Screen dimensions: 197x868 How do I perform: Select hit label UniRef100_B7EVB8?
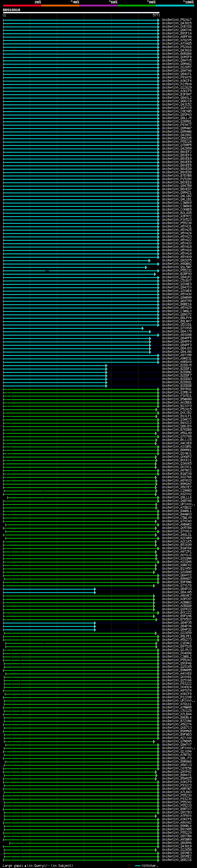pos(176,176)
